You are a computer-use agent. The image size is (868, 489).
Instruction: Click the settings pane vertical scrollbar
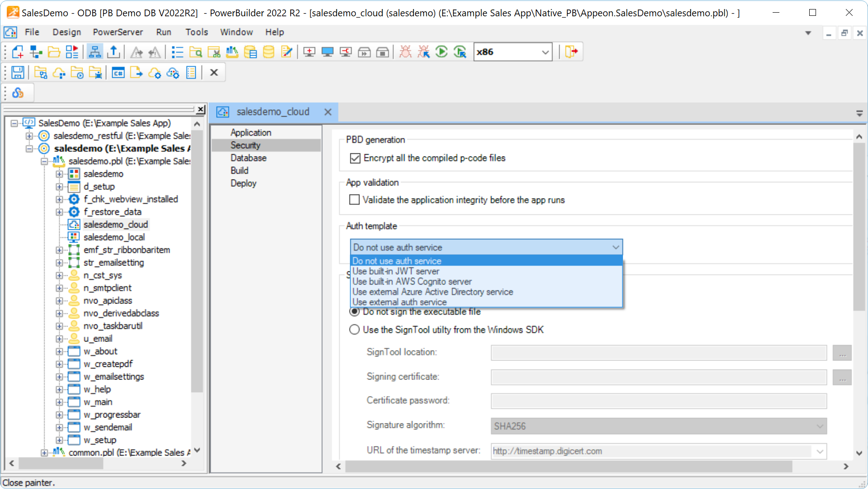click(x=859, y=227)
